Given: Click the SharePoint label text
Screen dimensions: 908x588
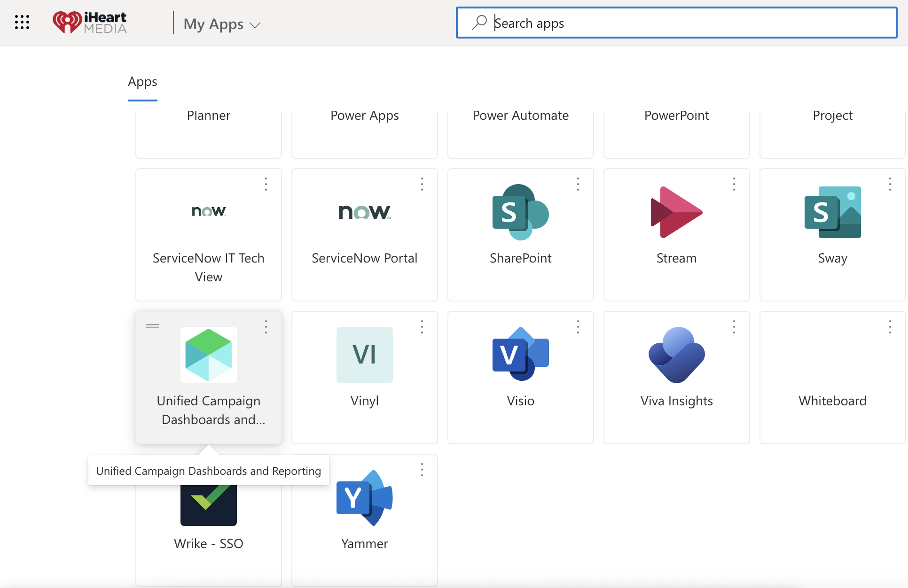Looking at the screenshot, I should click(521, 258).
